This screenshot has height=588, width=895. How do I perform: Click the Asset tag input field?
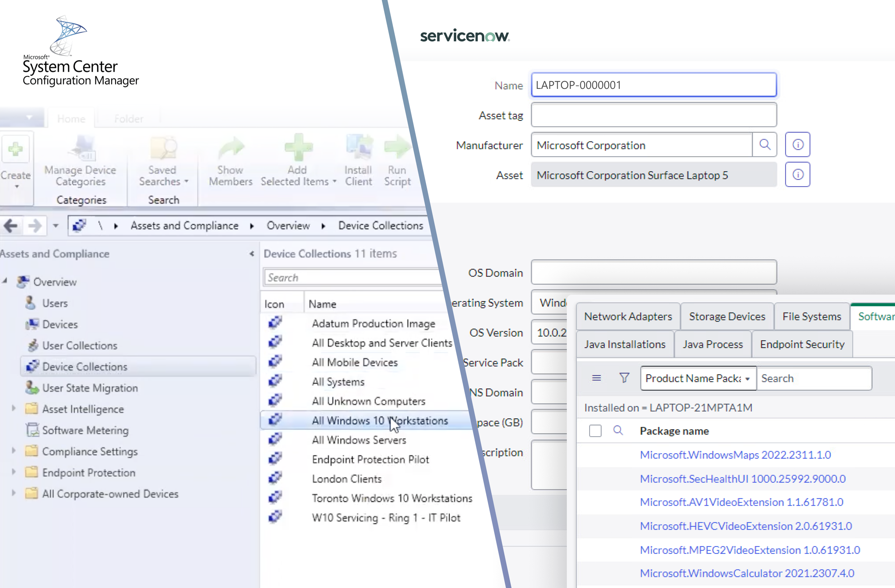click(654, 115)
